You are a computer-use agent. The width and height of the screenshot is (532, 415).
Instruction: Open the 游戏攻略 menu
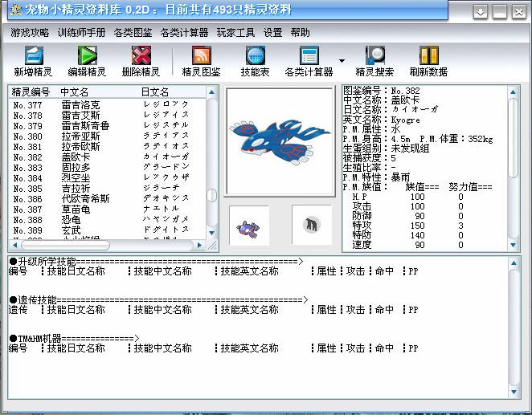30,33
